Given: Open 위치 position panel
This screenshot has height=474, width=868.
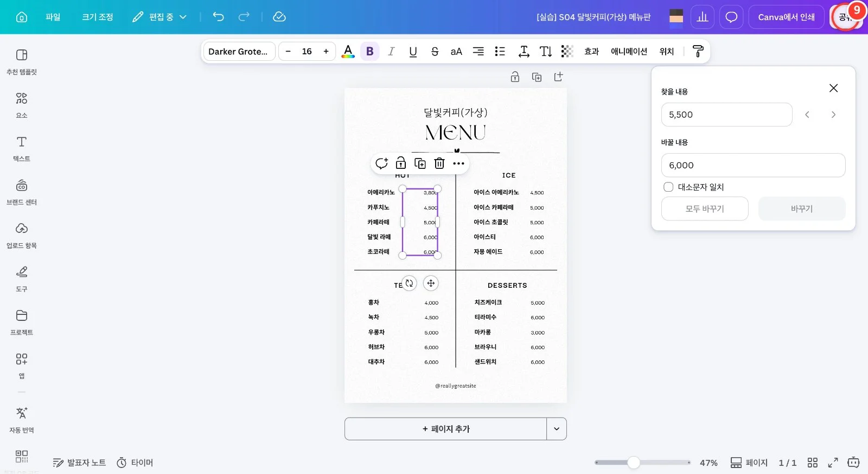Looking at the screenshot, I should [666, 52].
